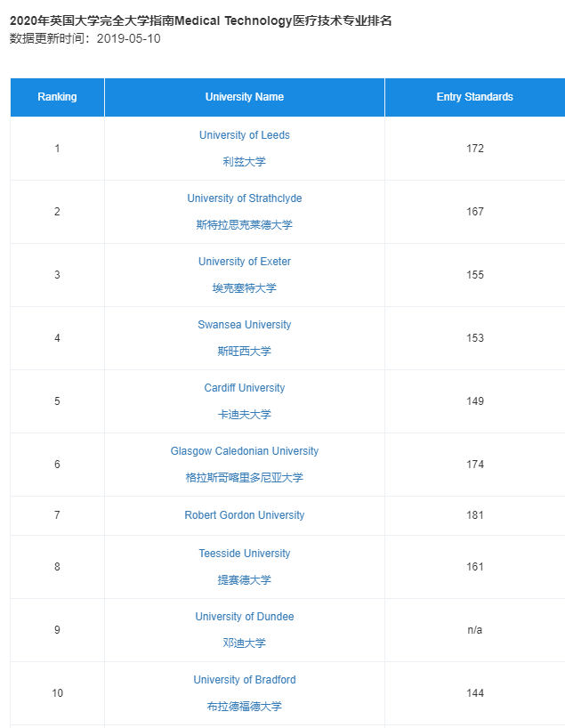Viewport: 565px width, 728px height.
Task: Click the University Name column header
Action: click(244, 97)
